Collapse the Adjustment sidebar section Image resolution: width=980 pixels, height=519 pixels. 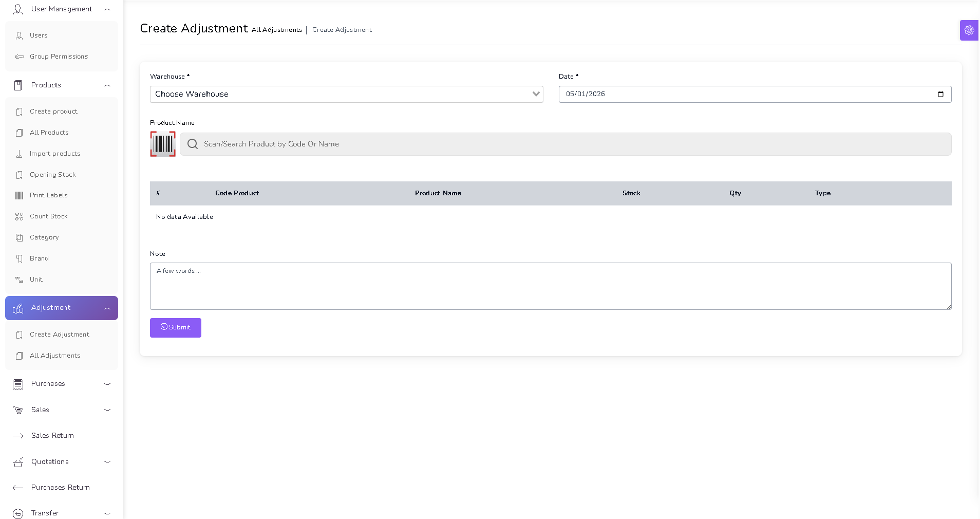[107, 308]
